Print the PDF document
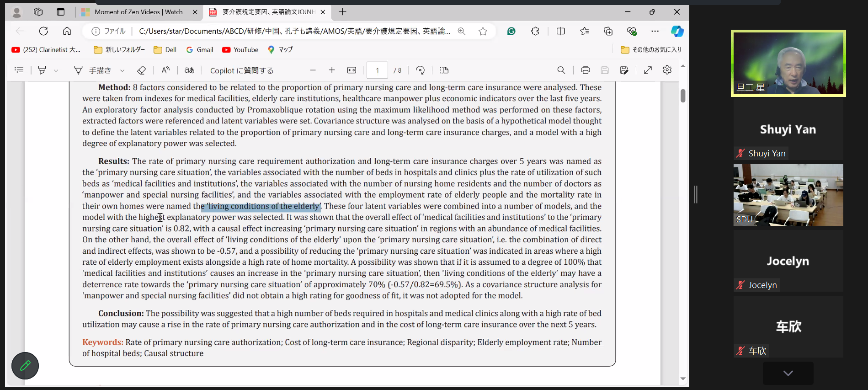 click(x=586, y=70)
